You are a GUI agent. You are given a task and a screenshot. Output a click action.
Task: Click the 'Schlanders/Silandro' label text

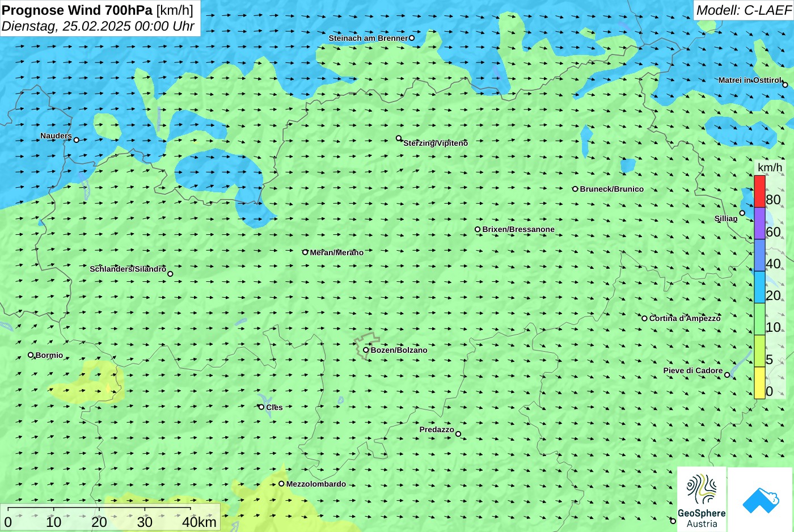tap(128, 269)
